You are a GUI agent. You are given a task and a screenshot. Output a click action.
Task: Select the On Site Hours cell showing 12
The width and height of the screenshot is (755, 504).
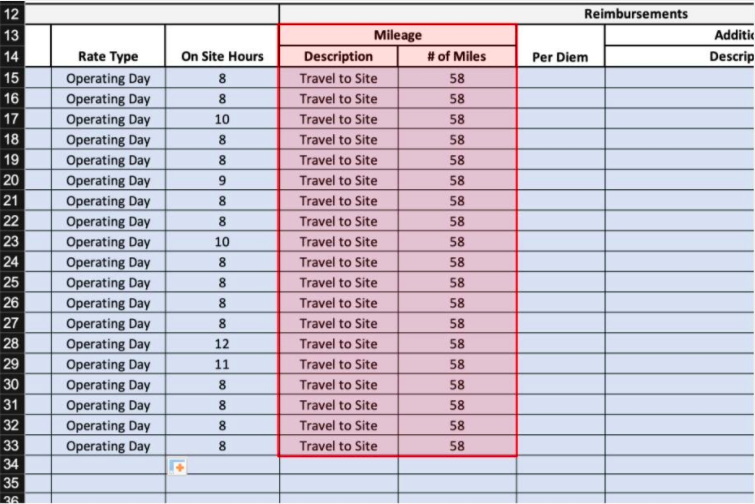(x=222, y=344)
